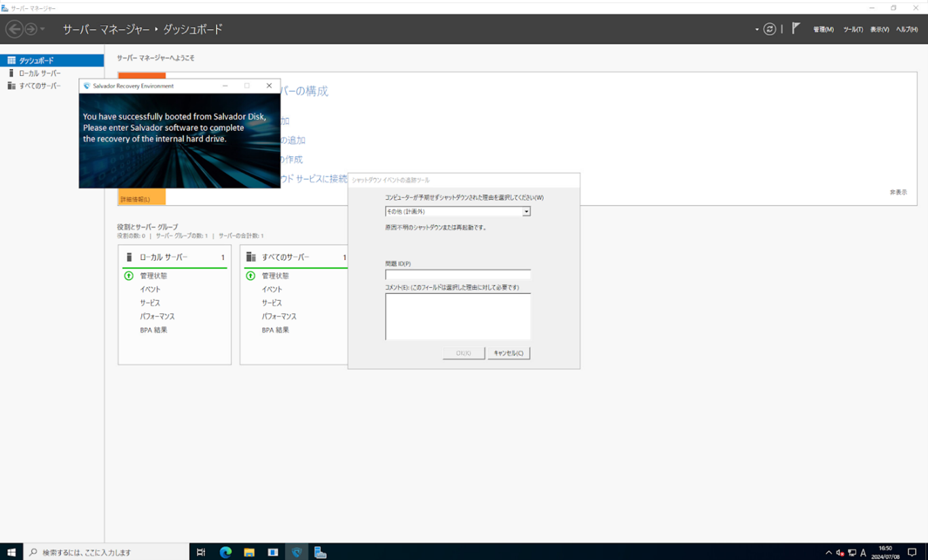Click 非表示 to hide the welcome tile

point(898,192)
